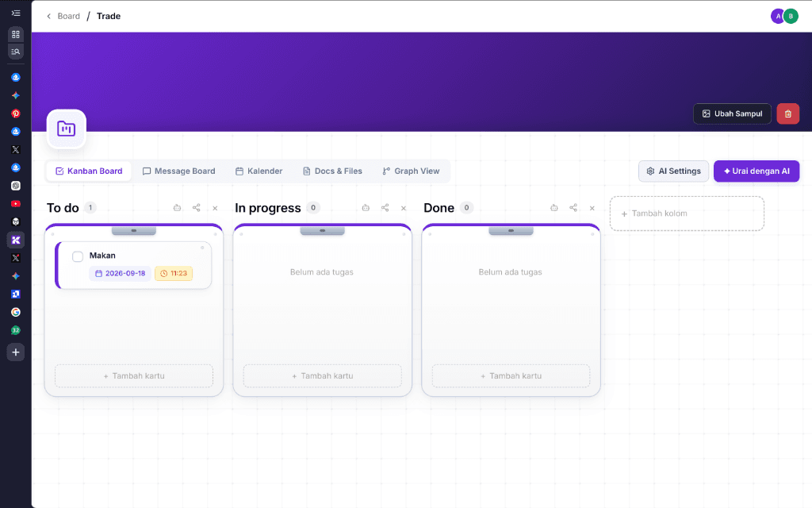Image resolution: width=812 pixels, height=508 pixels.
Task: Switch to the Message Board tab
Action: 178,171
